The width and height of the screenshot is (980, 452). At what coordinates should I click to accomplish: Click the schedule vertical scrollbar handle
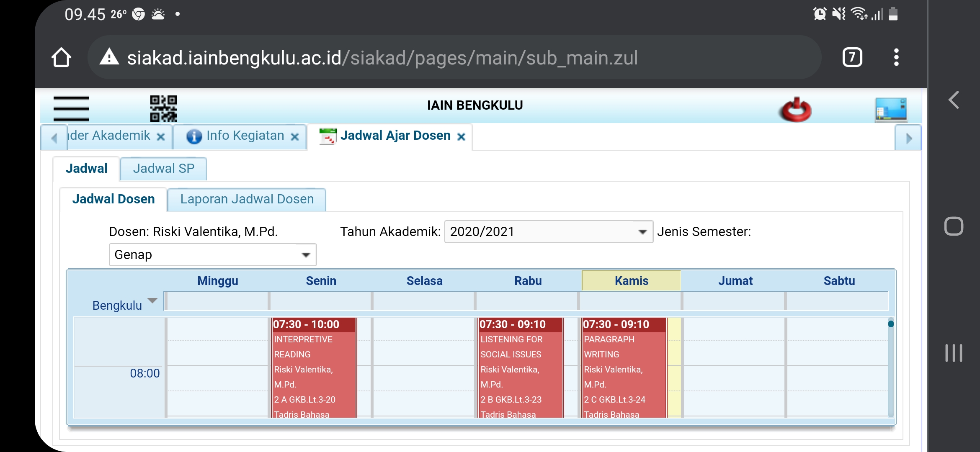click(891, 324)
